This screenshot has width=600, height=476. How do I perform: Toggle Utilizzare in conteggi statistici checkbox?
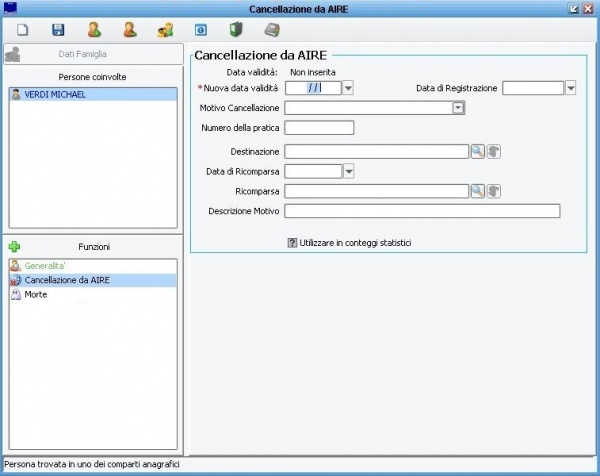tap(292, 243)
